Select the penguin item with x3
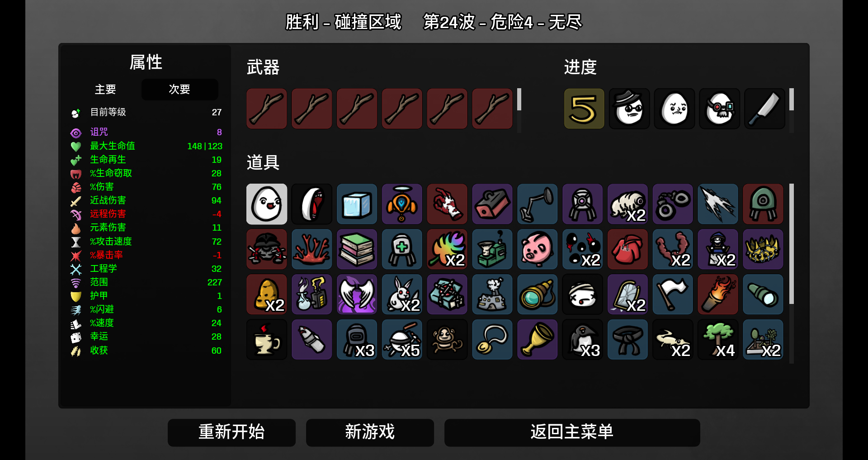This screenshot has width=868, height=460. click(x=583, y=340)
